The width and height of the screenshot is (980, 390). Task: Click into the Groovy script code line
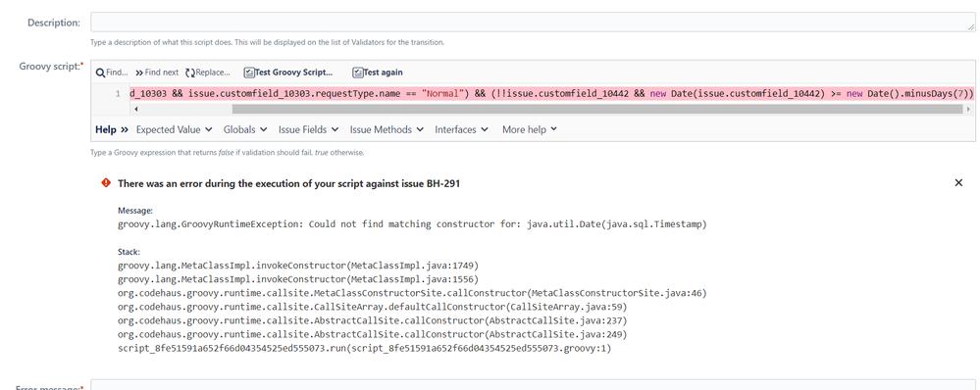coord(550,94)
